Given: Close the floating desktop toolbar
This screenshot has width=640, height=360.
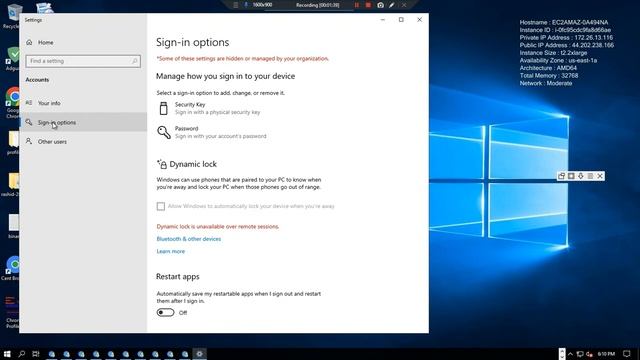Looking at the screenshot, I should [x=600, y=176].
